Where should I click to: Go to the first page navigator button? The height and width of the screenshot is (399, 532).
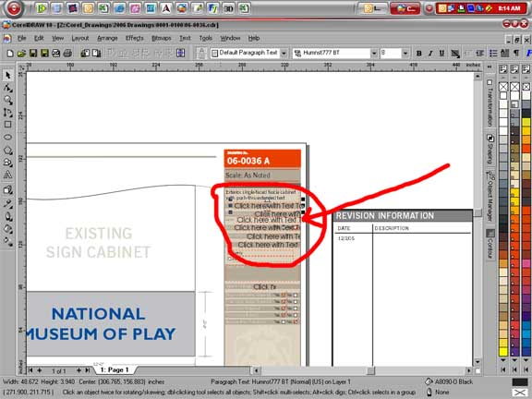click(x=30, y=370)
